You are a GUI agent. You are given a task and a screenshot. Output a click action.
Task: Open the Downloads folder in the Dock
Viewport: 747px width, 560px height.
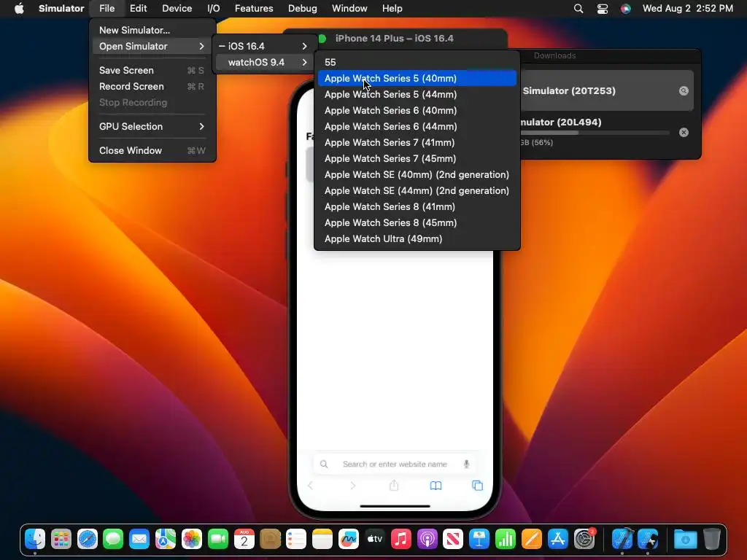686,540
